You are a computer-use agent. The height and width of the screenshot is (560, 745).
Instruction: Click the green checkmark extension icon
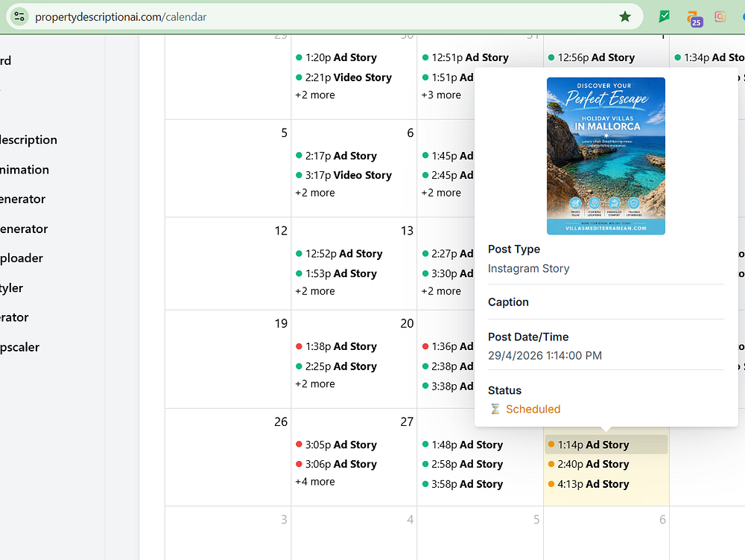click(x=665, y=16)
